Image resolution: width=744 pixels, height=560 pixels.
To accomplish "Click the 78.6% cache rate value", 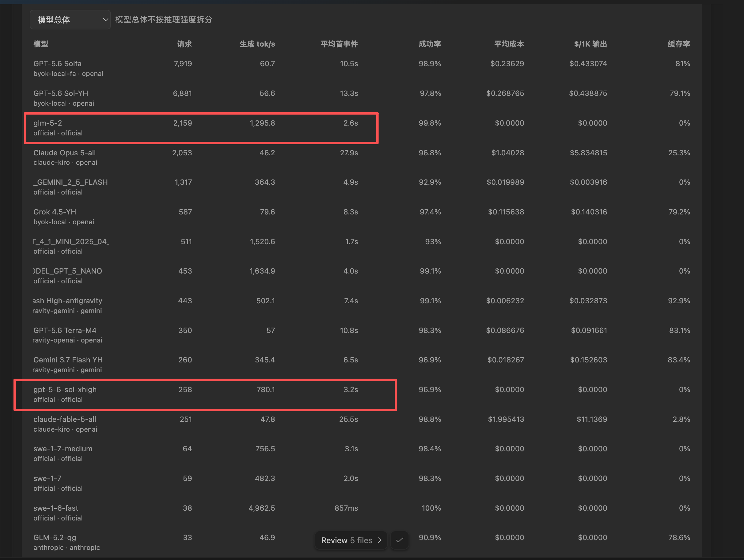I will point(679,538).
